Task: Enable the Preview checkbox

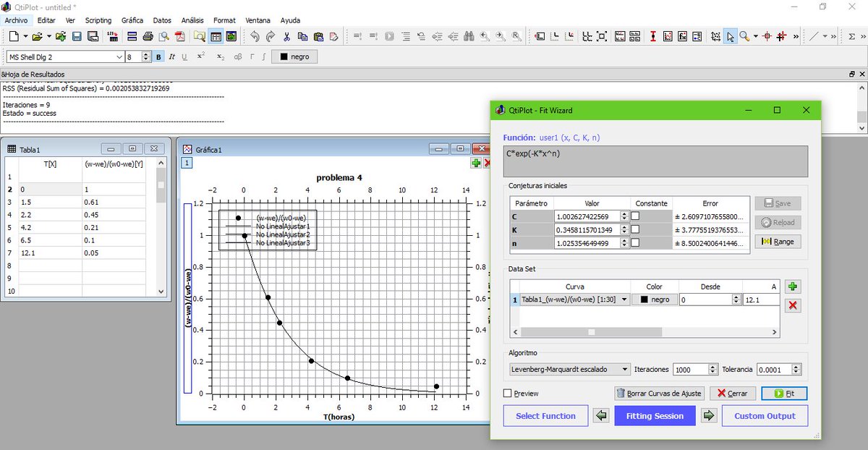Action: 508,394
